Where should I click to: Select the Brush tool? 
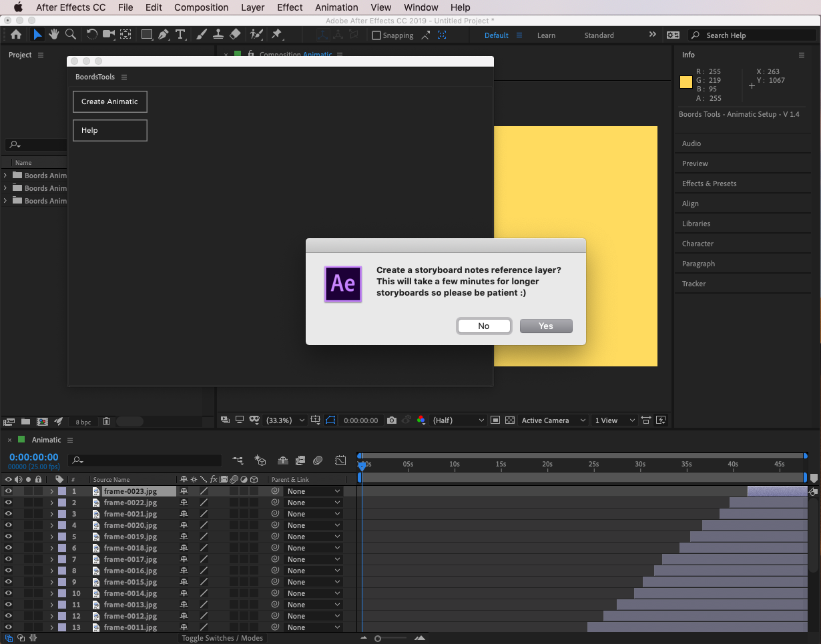point(202,35)
